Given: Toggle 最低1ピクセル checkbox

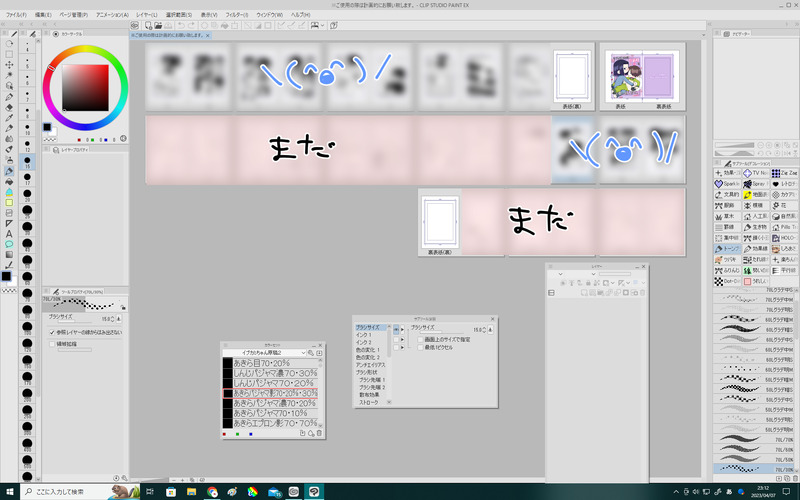Looking at the screenshot, I should click(x=420, y=347).
